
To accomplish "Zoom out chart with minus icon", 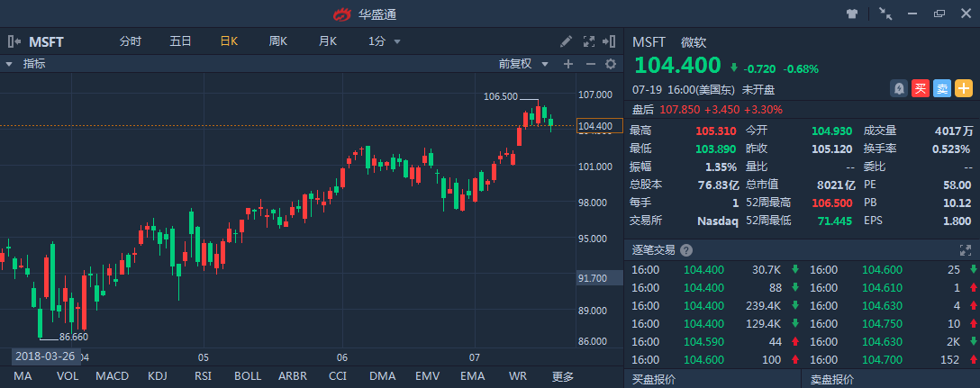I will tap(590, 64).
